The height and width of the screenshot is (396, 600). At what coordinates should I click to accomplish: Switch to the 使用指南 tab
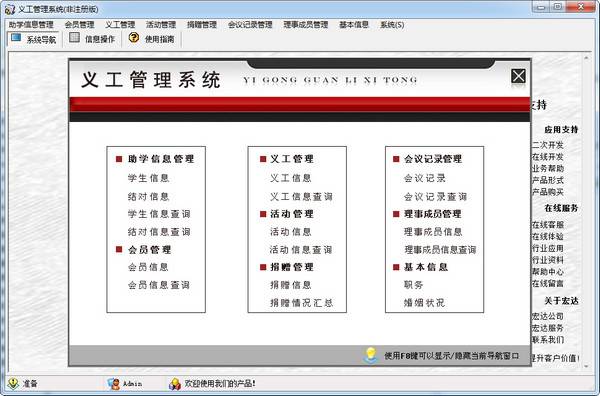(152, 39)
